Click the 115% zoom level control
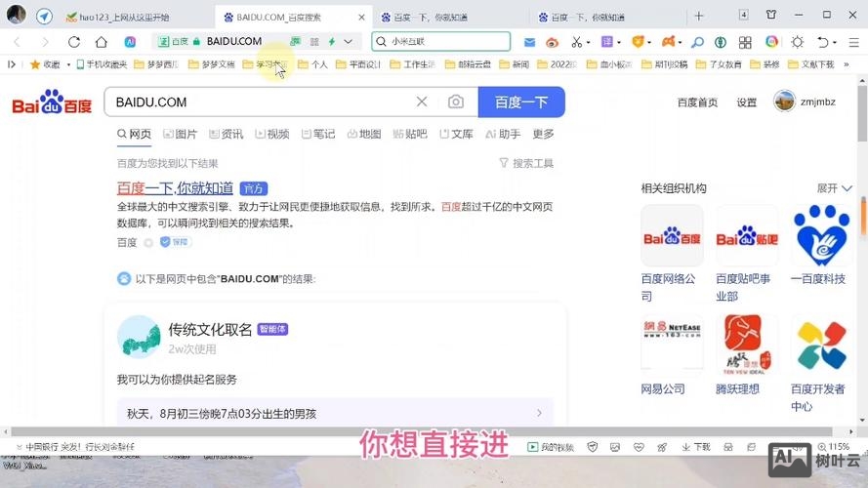Viewport: 868px width, 488px height. [x=833, y=446]
